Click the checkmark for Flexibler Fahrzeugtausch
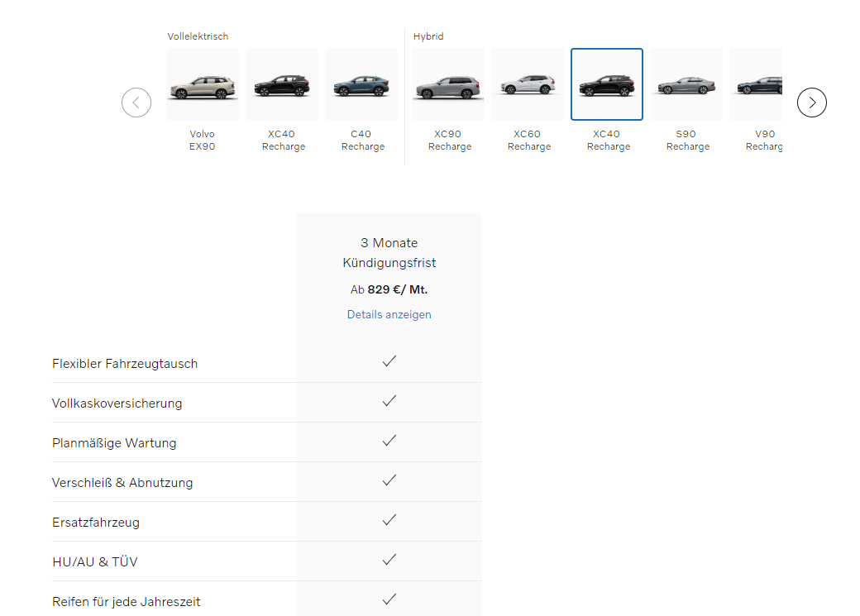 [x=389, y=361]
